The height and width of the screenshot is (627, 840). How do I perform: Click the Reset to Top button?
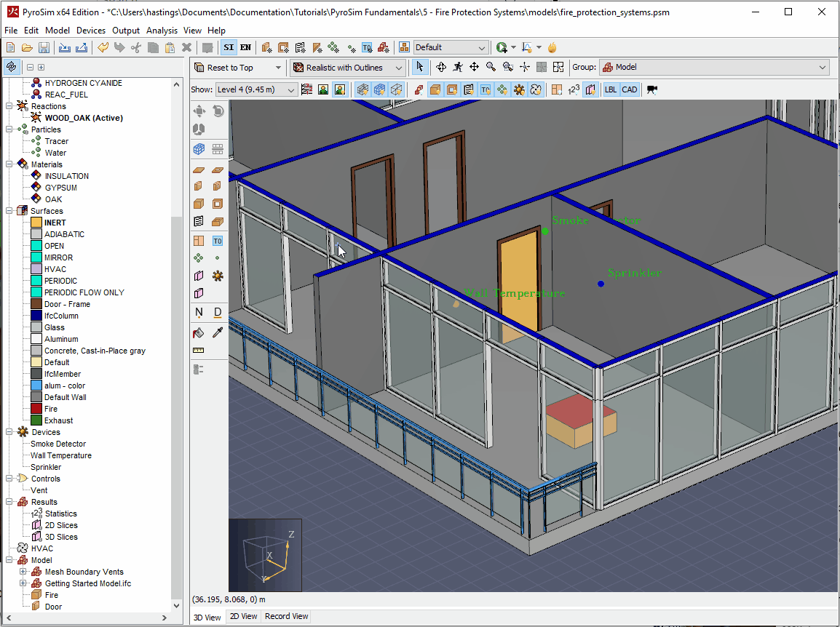pos(231,68)
